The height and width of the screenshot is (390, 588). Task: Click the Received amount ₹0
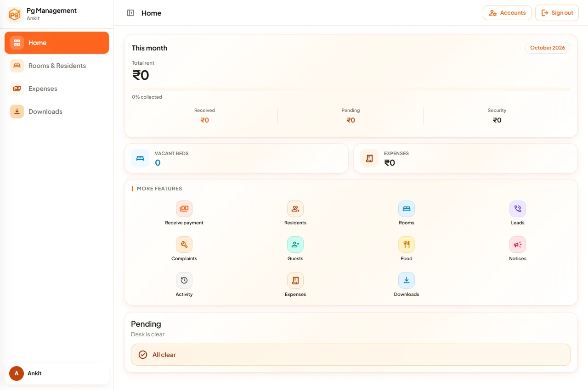[204, 120]
